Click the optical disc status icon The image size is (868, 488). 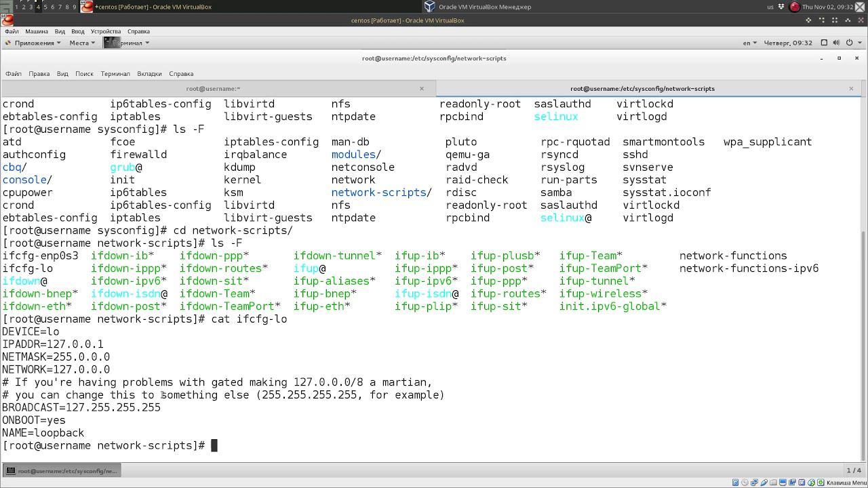click(x=745, y=483)
